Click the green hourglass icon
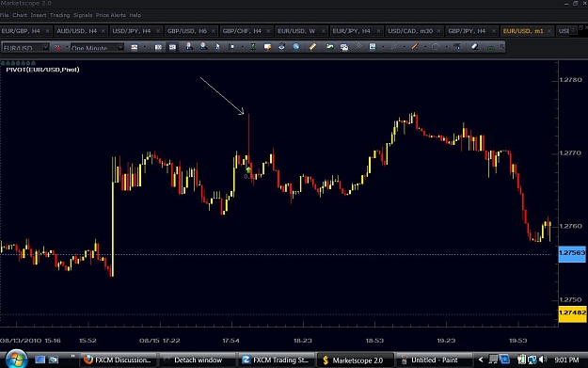 [253, 47]
